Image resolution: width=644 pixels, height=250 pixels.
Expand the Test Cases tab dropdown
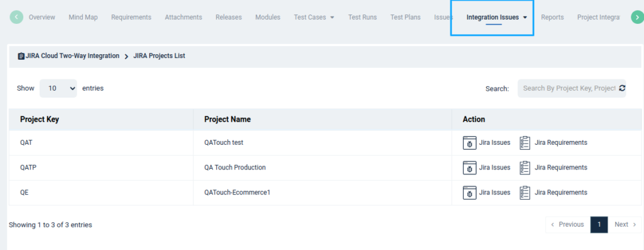(332, 18)
